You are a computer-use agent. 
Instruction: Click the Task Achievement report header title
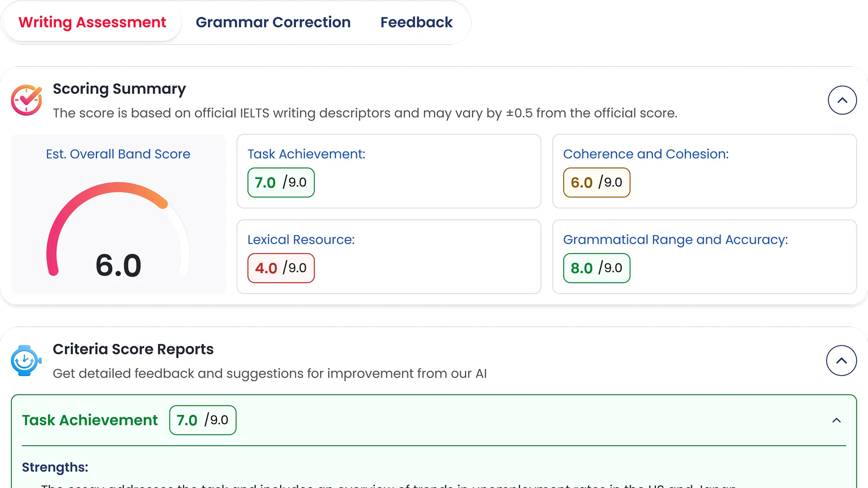coord(90,420)
